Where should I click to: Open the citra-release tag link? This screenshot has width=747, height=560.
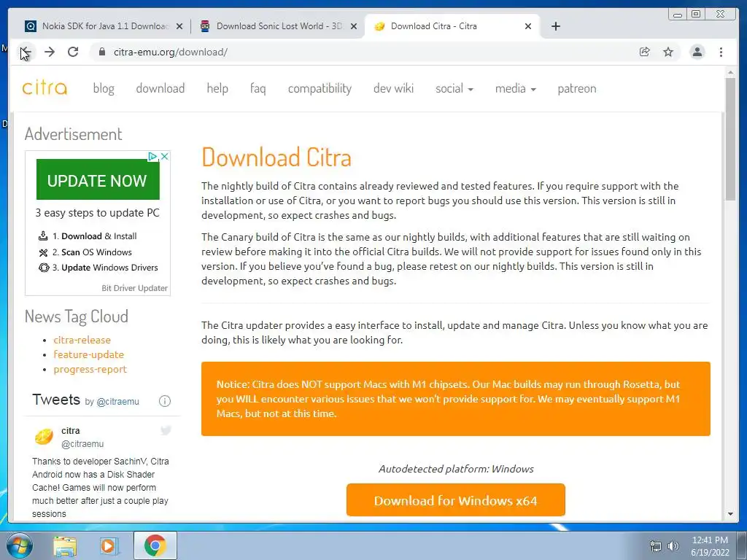(x=82, y=340)
